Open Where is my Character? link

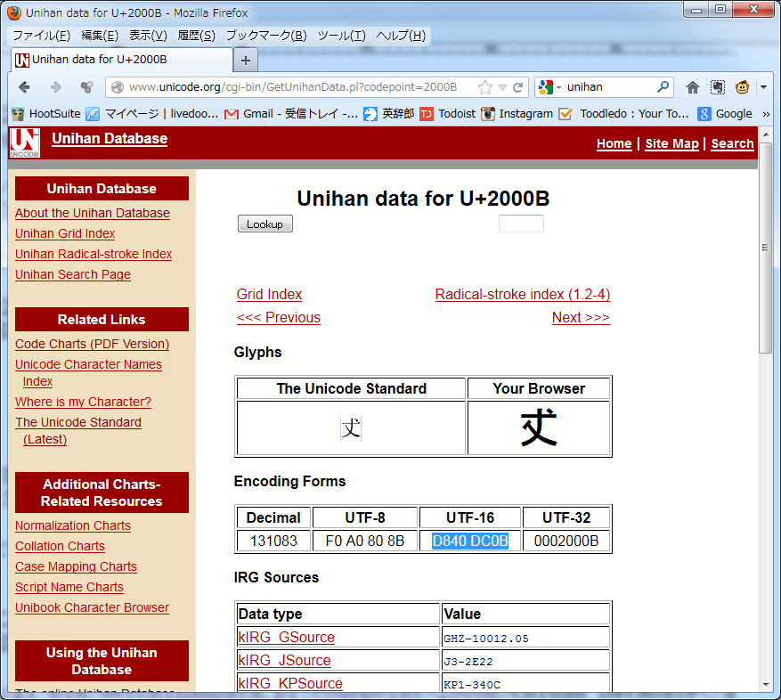83,402
